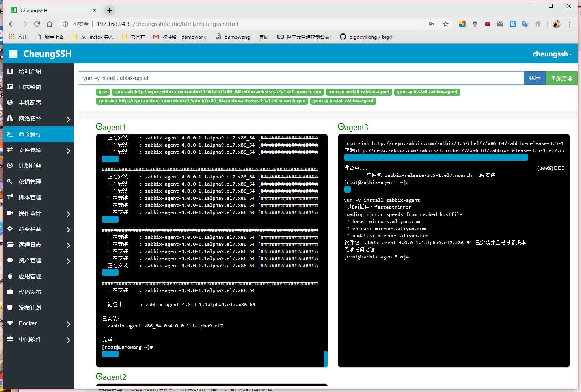581x392 pixels.
Task: Select 主机配置 in the sidebar
Action: coord(30,103)
